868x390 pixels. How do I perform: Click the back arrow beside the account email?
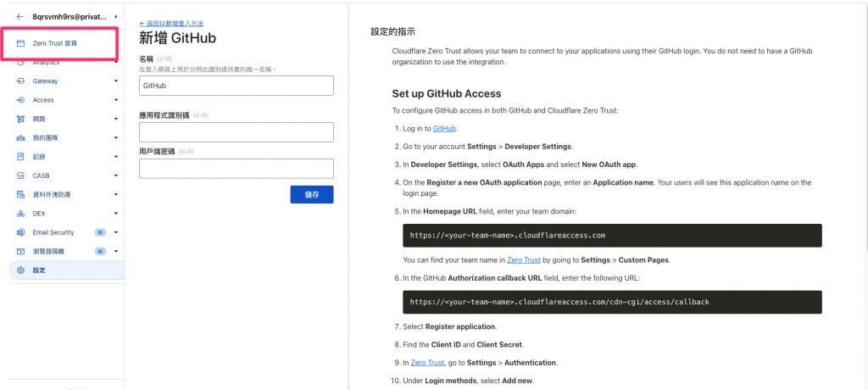point(20,17)
